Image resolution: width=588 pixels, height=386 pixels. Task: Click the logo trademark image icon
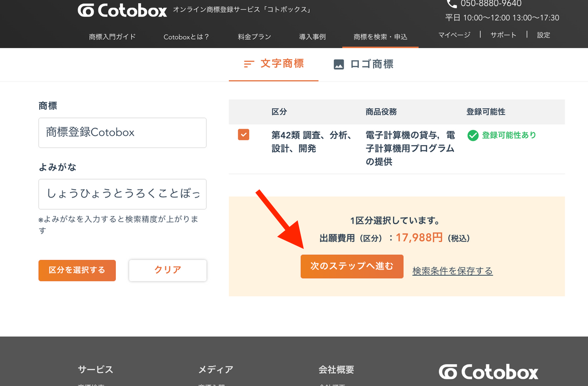338,64
